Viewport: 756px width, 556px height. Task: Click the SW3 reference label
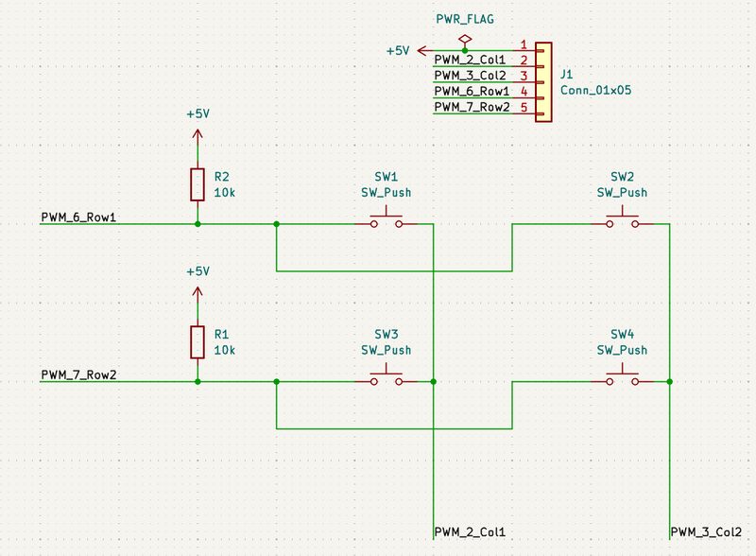387,335
